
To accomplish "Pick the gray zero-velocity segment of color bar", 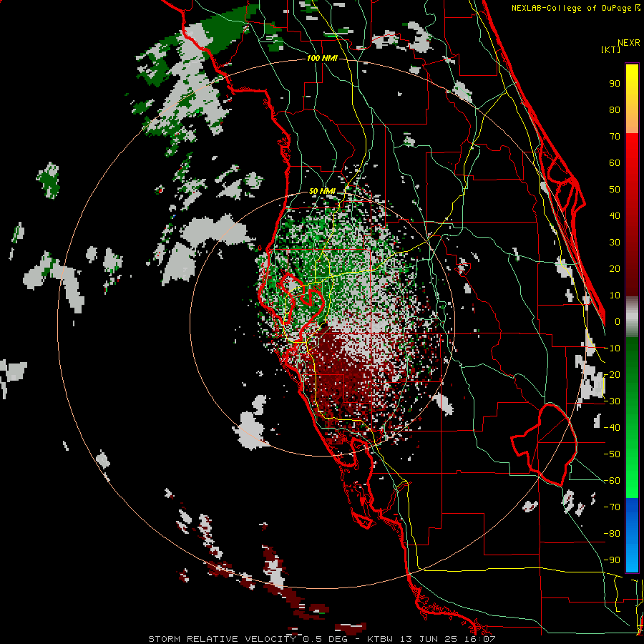I will (x=632, y=317).
